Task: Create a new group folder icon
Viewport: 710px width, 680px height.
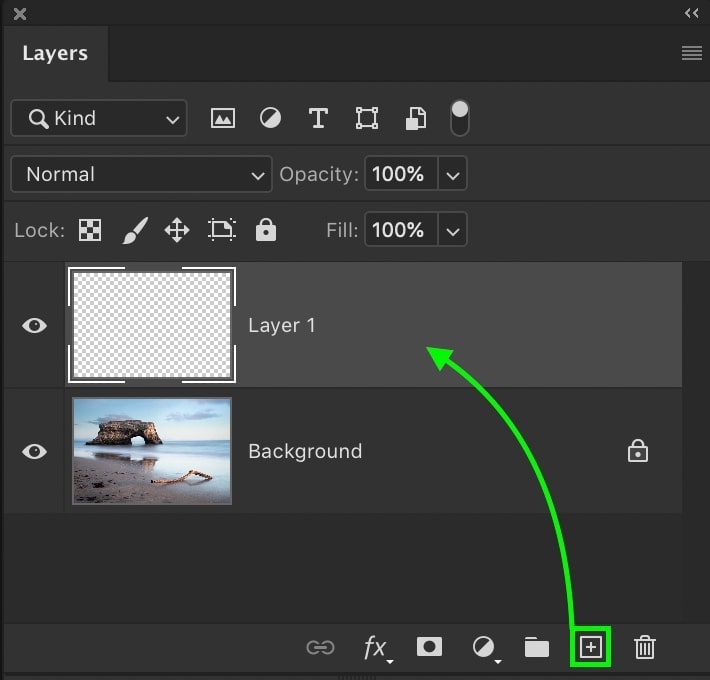Action: coord(537,647)
